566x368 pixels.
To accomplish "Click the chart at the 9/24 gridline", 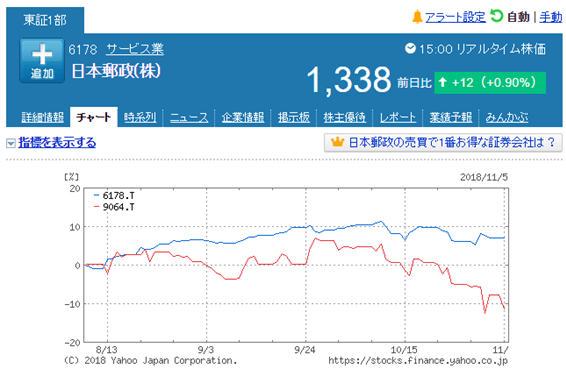I will pos(306,265).
